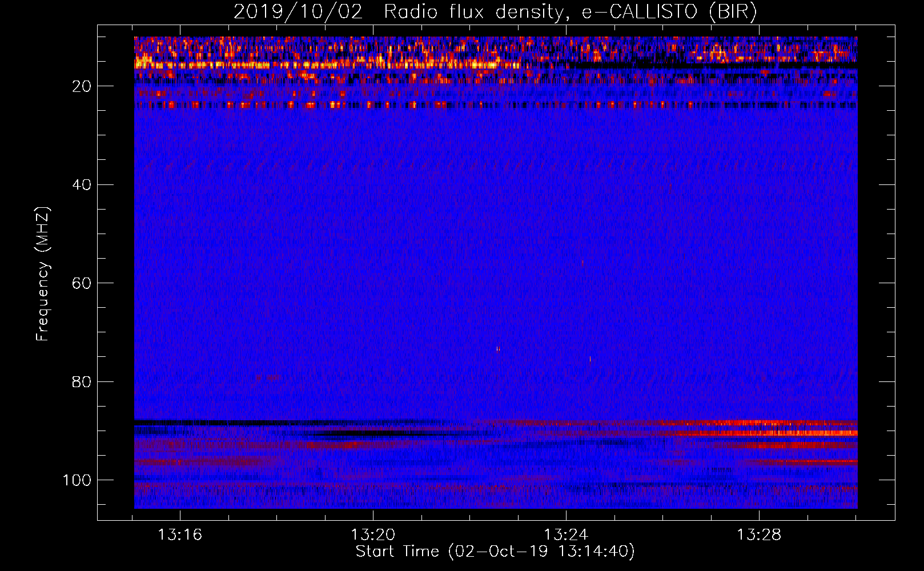Click the 'Frequency (MHZ)' axis label
This screenshot has width=924, height=571.
(43, 274)
